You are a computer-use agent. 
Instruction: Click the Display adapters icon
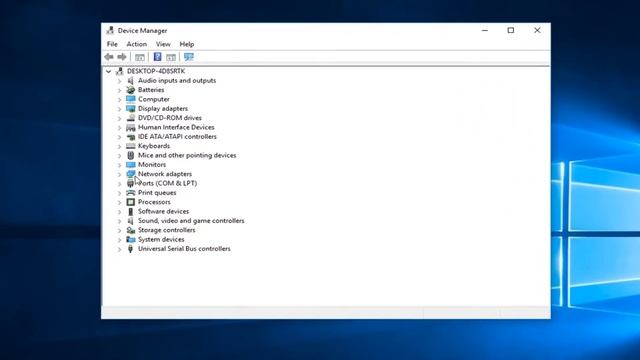[x=131, y=109]
